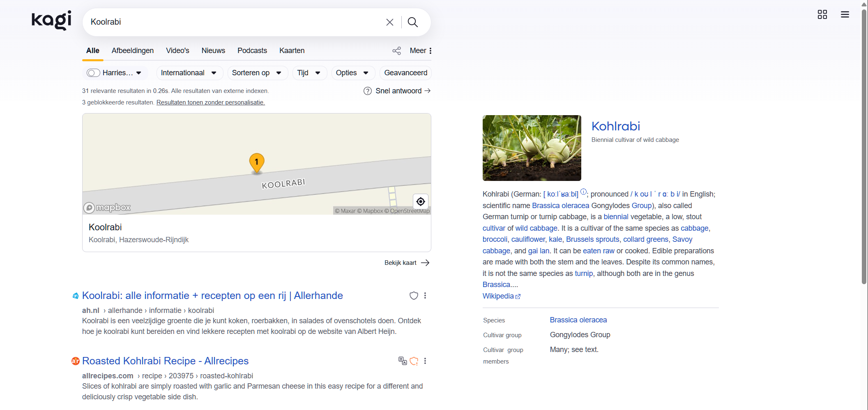Screen dimensions: 868x410
Task: Open the three-dot menu for Allrecipes result
Action: (425, 361)
